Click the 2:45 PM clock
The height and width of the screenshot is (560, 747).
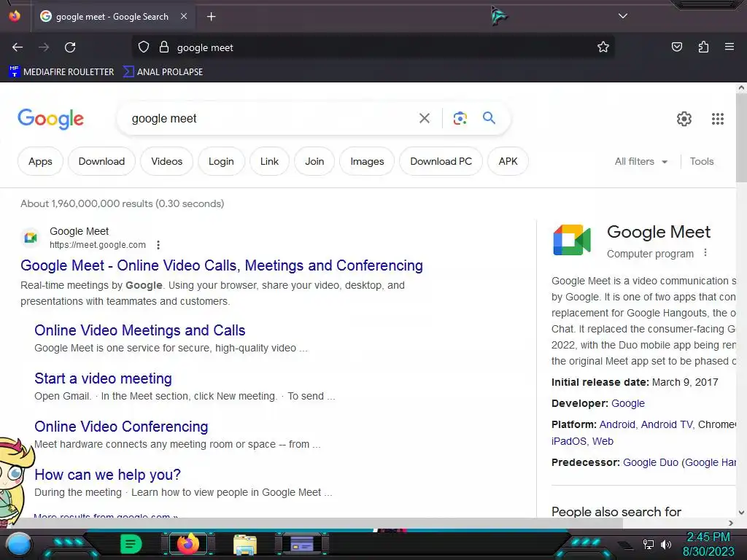point(708,537)
